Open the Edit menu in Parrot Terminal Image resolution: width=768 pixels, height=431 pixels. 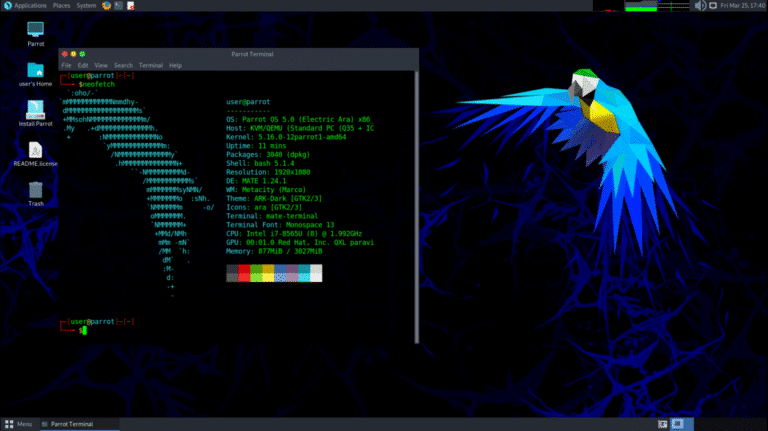[x=83, y=65]
